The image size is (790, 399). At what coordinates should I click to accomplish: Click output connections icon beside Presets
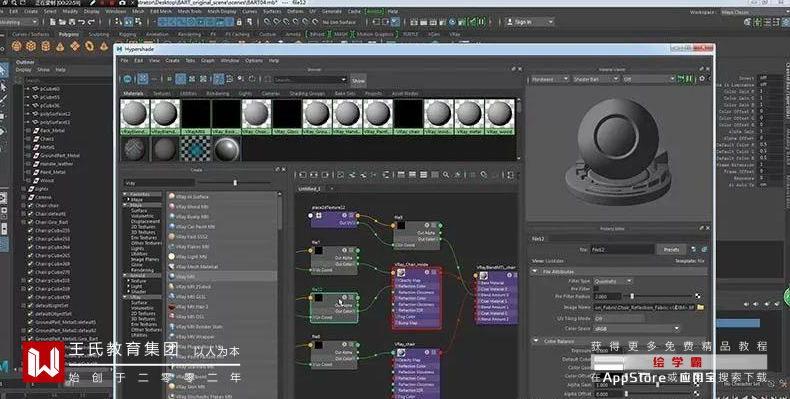[x=704, y=249]
